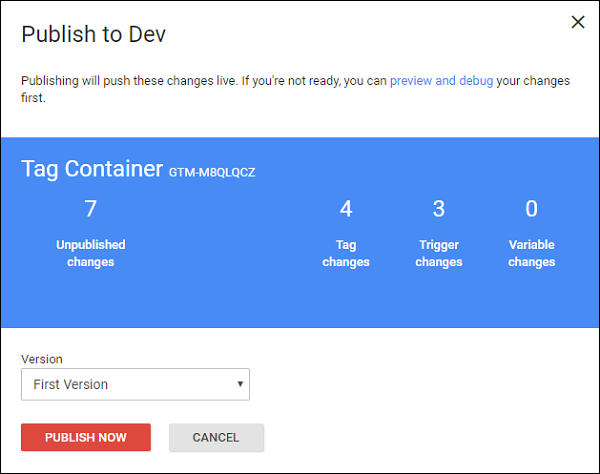Viewport: 600px width, 474px height.
Task: Click the Publish Now button
Action: (86, 437)
